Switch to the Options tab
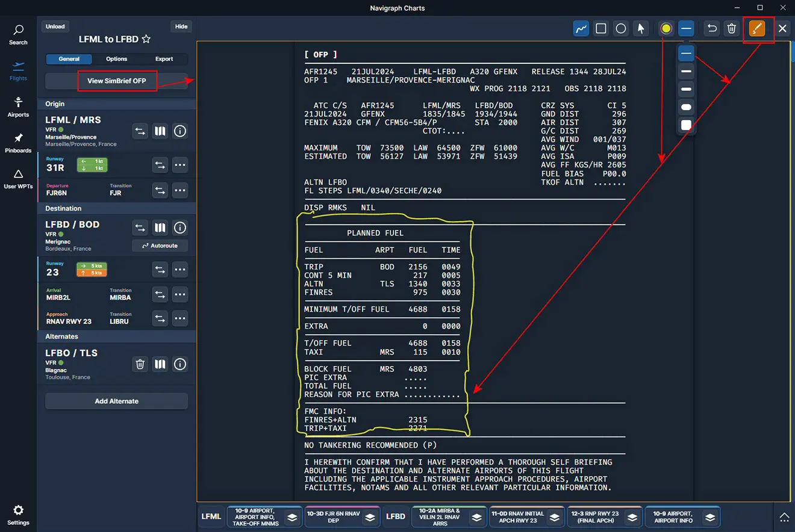The image size is (795, 532). pos(117,59)
